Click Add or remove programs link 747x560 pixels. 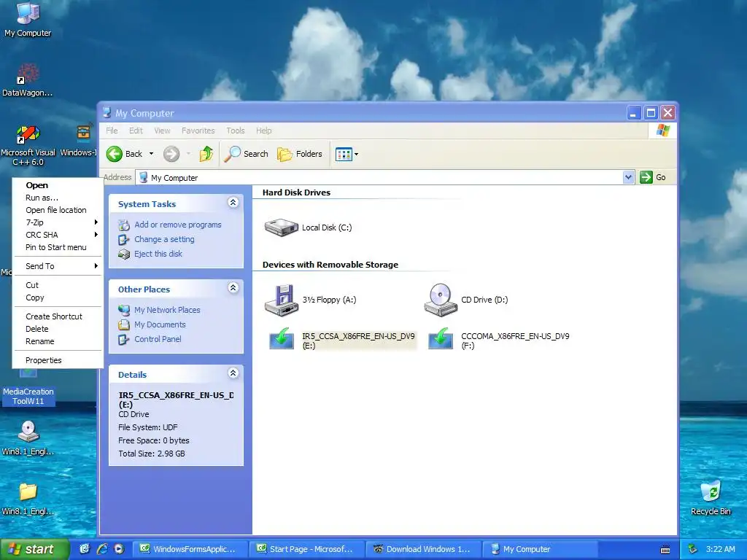tap(178, 225)
